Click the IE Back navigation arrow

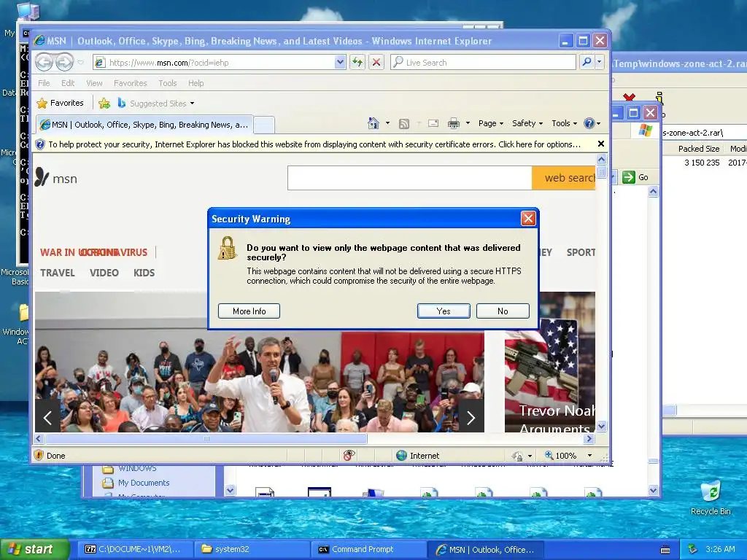[x=44, y=63]
